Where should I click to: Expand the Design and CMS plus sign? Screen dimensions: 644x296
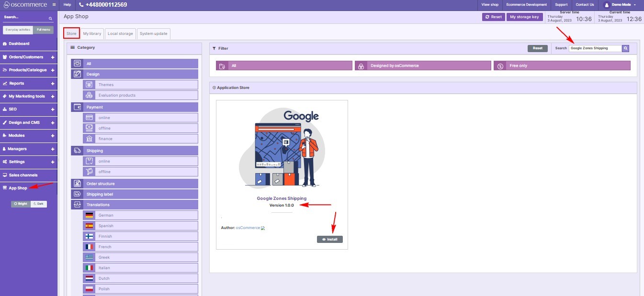53,123
